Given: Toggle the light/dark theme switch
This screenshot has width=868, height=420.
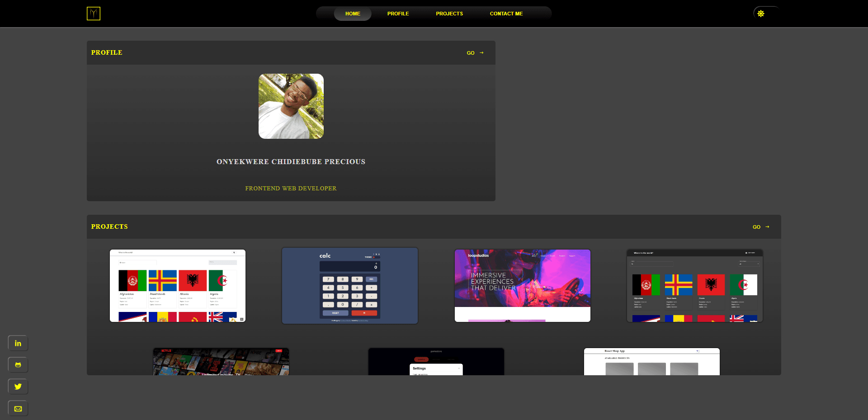Looking at the screenshot, I should [x=767, y=14].
